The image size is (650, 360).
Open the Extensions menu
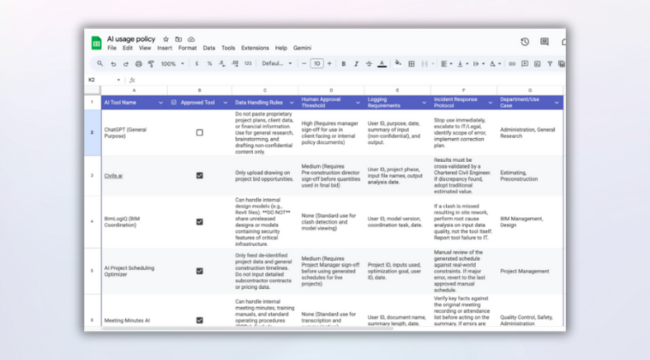[x=255, y=48]
